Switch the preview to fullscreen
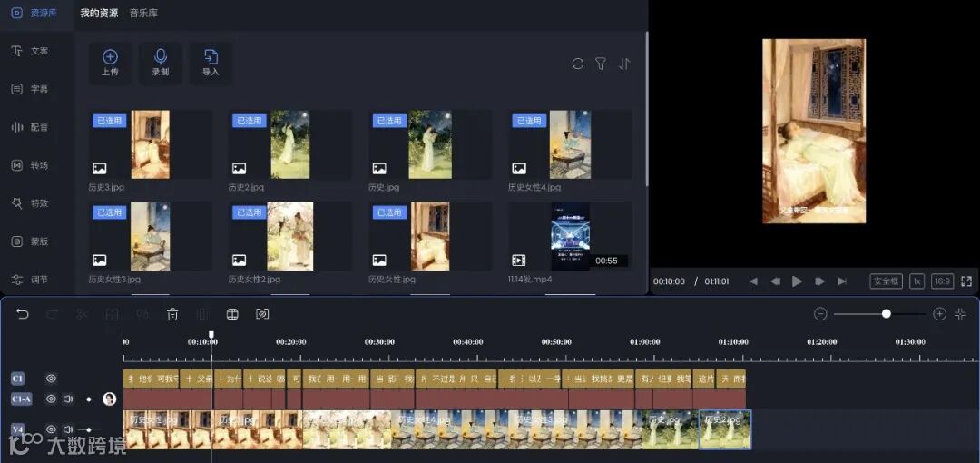This screenshot has height=463, width=980. point(966,281)
